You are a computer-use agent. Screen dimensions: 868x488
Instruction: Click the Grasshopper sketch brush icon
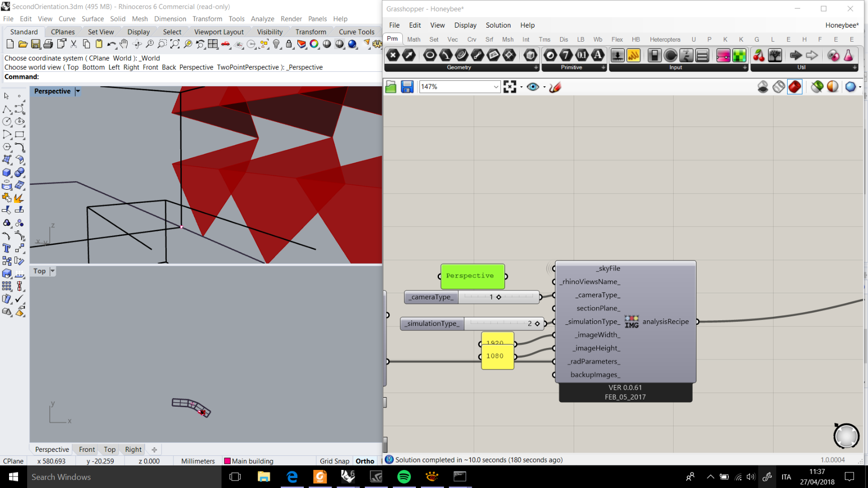(555, 87)
